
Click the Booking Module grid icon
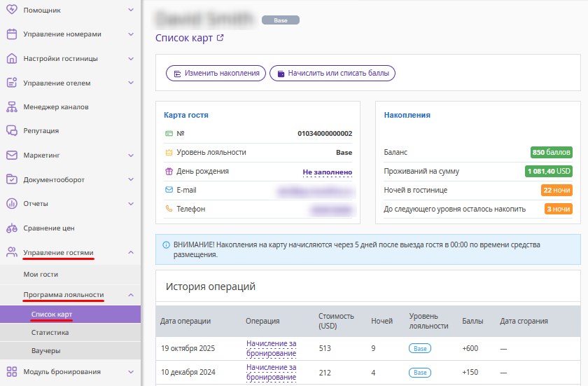pos(11,372)
